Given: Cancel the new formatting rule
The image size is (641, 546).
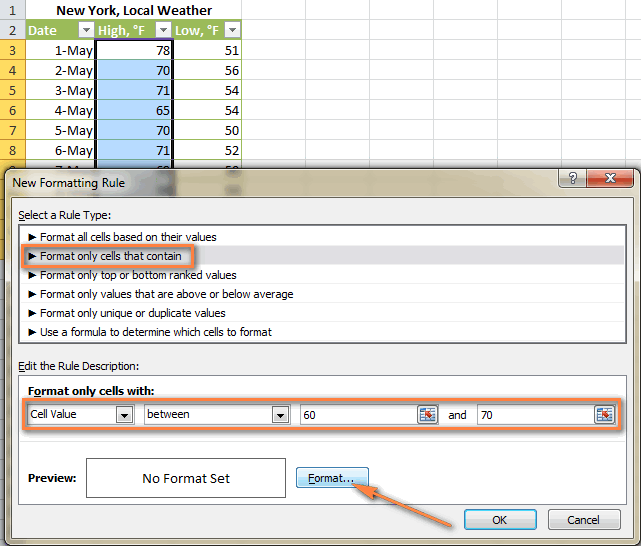Looking at the screenshot, I should 583,520.
